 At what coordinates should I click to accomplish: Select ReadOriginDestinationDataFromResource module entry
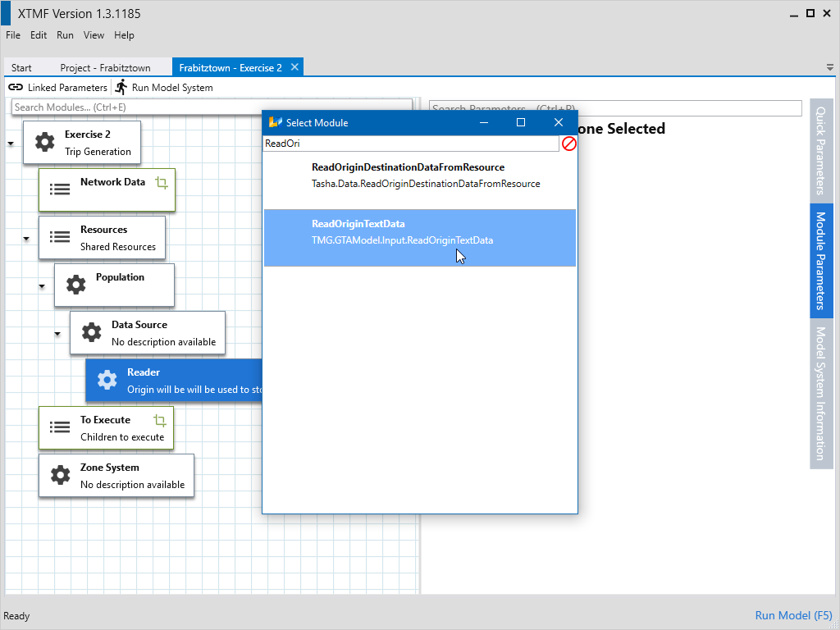coord(419,176)
